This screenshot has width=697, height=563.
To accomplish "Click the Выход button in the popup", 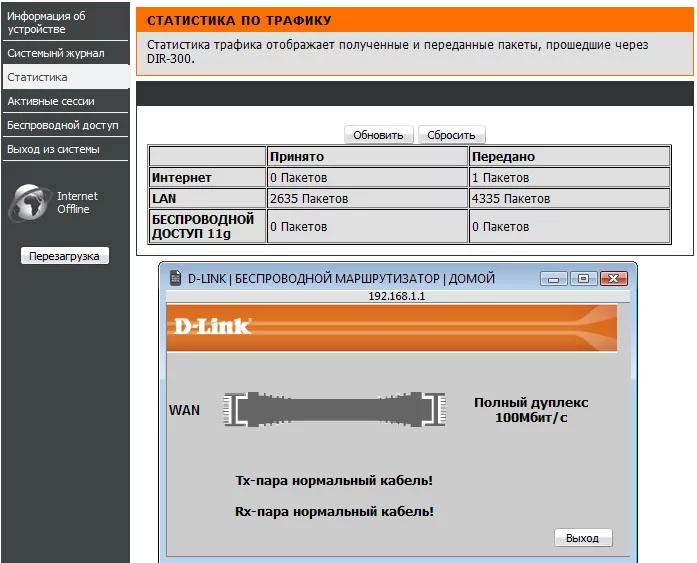I will [x=583, y=538].
